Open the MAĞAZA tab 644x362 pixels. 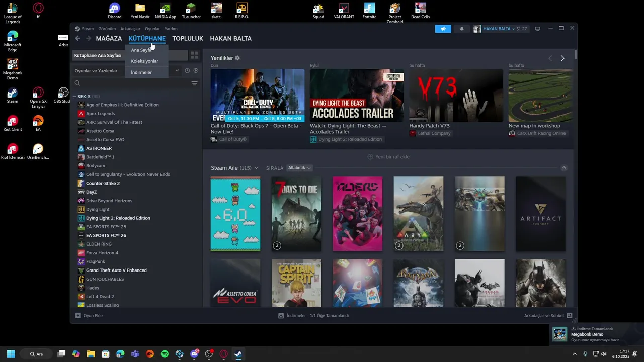click(109, 38)
